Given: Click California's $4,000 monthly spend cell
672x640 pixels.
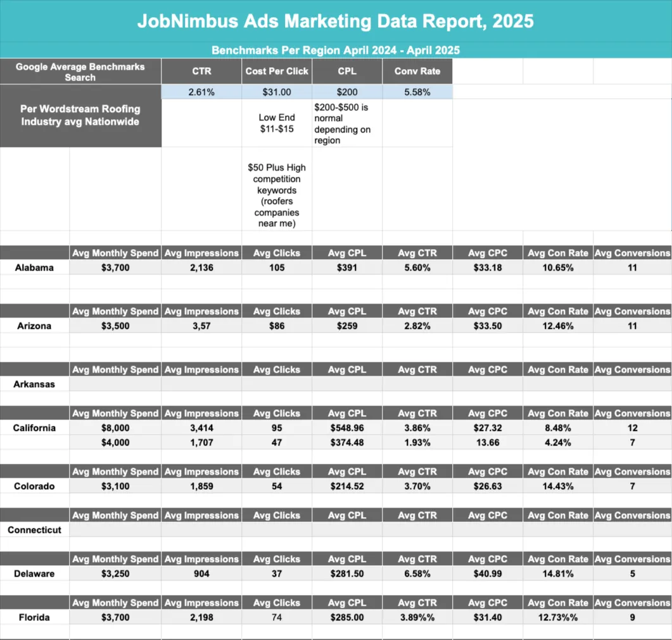Looking at the screenshot, I should click(115, 442).
